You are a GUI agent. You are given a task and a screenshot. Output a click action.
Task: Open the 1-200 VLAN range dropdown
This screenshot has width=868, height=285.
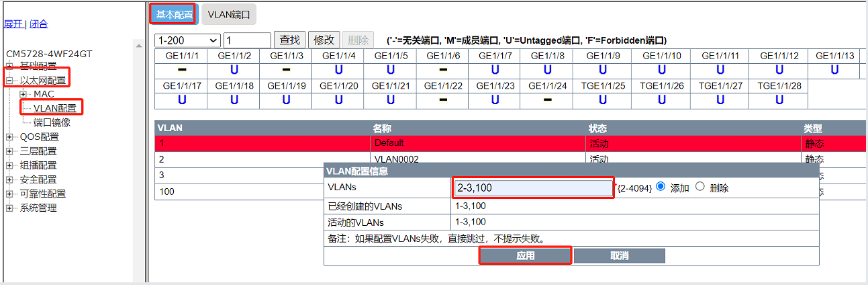[x=187, y=40]
